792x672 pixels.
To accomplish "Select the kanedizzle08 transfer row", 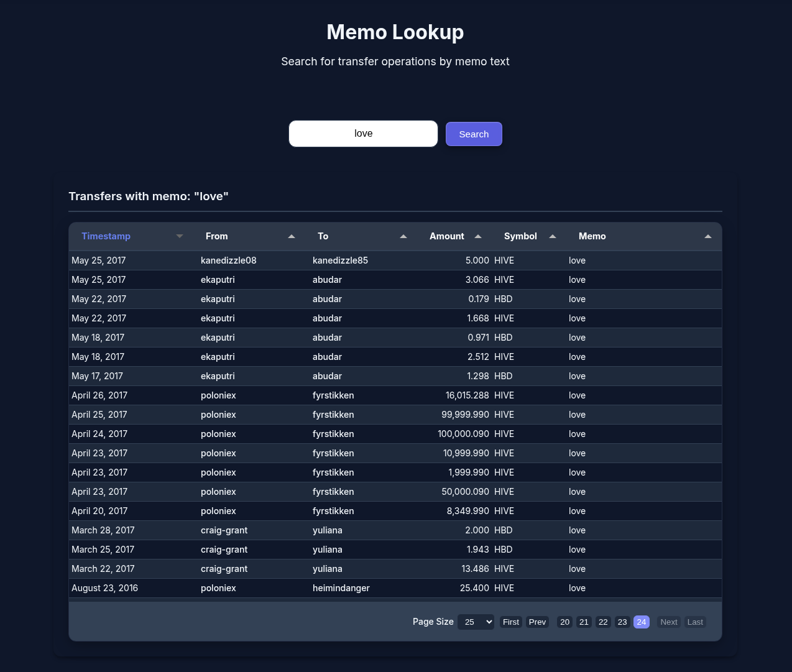I will pos(395,260).
